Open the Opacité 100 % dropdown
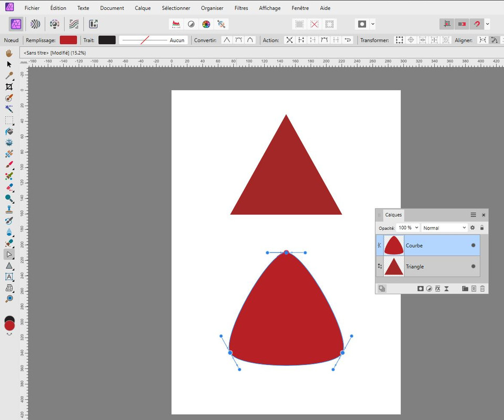This screenshot has width=504, height=420. [x=408, y=227]
